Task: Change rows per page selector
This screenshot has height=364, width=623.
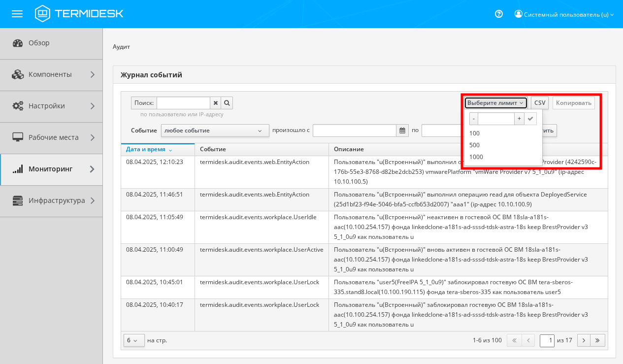Action: click(x=133, y=340)
